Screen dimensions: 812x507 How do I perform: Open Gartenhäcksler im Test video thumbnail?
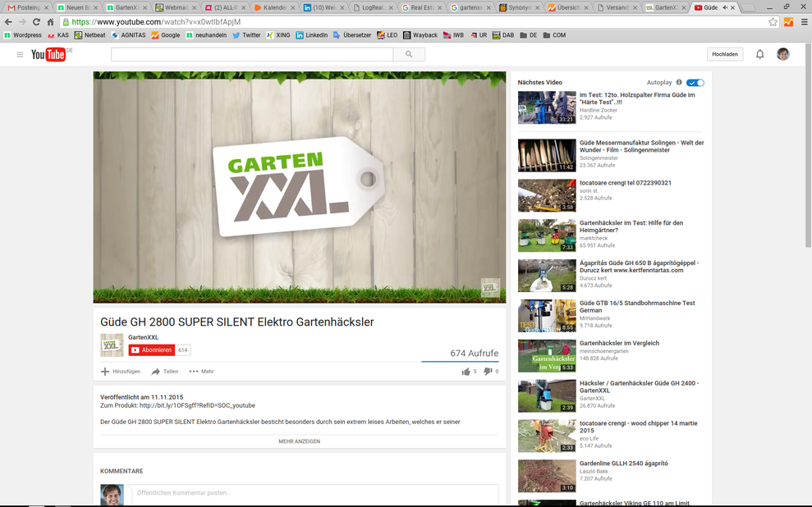click(x=547, y=235)
